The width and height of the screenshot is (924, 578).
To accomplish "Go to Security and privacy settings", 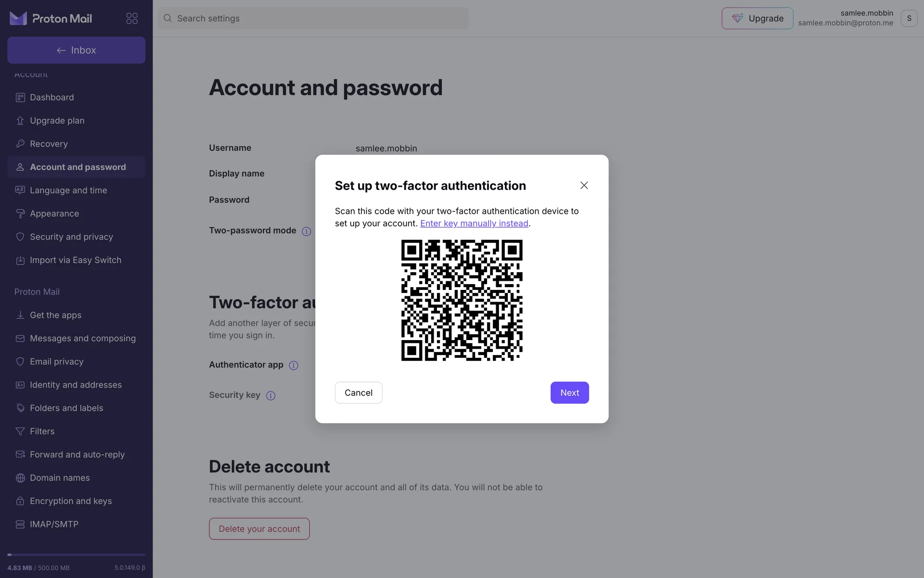I will [x=71, y=237].
